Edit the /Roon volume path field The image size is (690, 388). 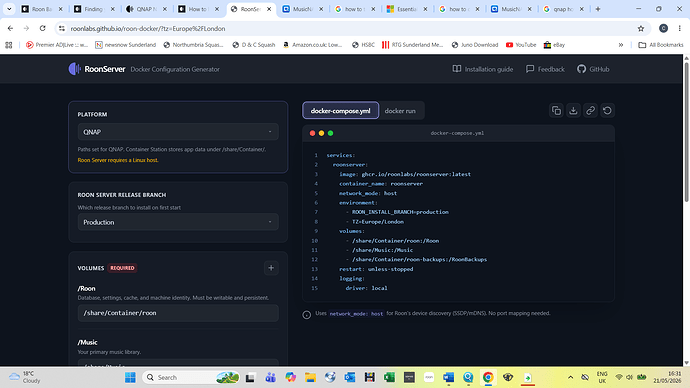point(178,313)
